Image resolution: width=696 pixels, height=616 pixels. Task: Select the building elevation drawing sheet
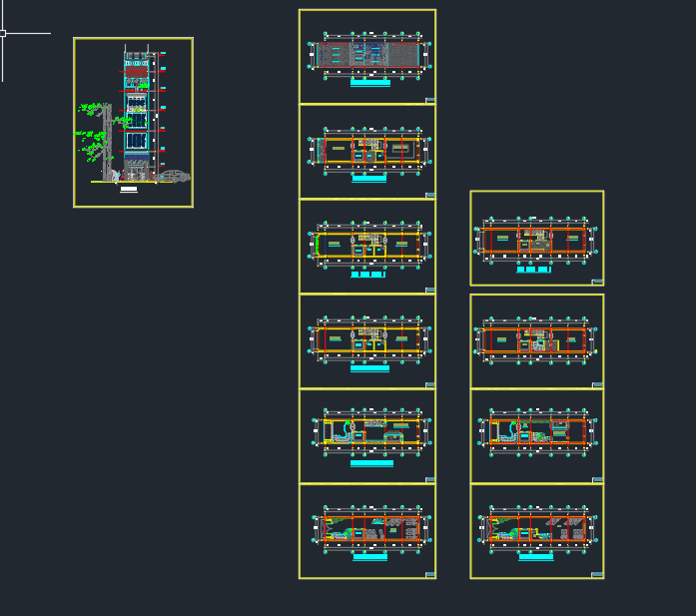pos(133,123)
